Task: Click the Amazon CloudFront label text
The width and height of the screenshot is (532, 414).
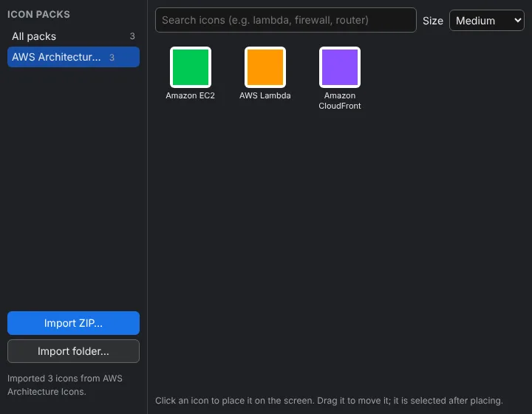Action: [340, 101]
